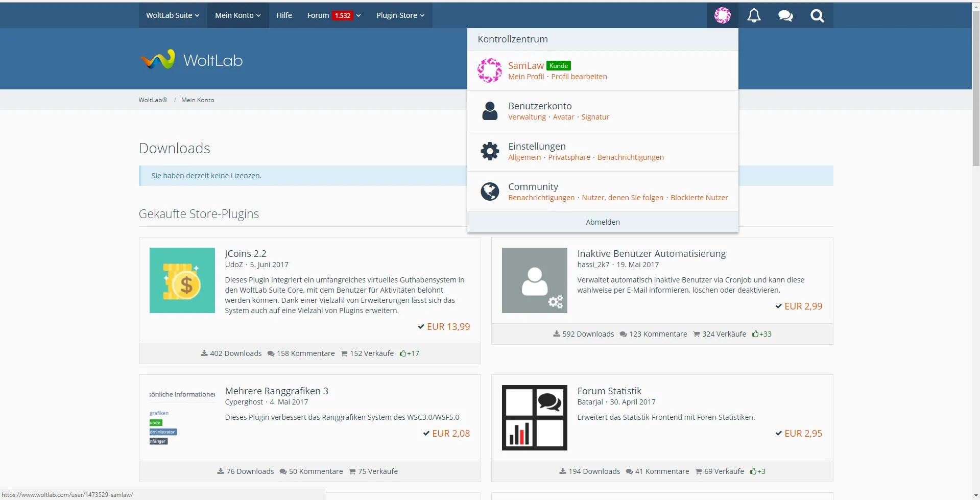This screenshot has width=980, height=500.
Task: Click the search magnifier icon
Action: tap(817, 15)
